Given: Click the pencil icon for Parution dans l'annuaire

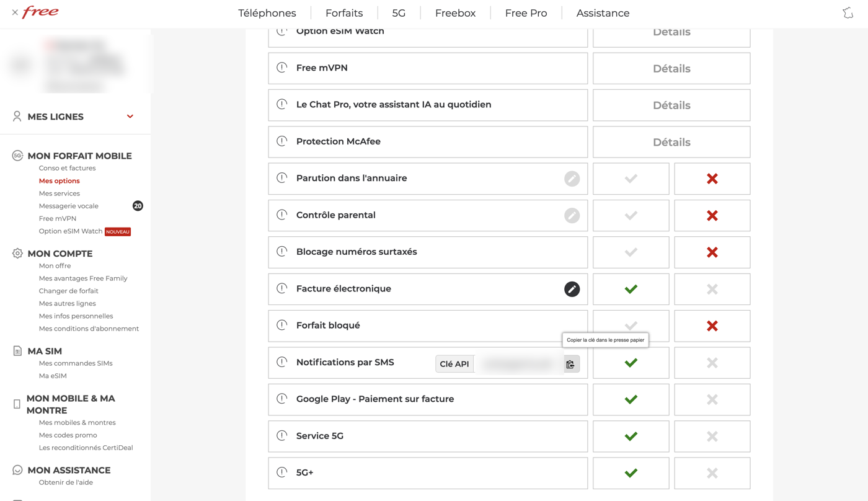Looking at the screenshot, I should pyautogui.click(x=572, y=179).
